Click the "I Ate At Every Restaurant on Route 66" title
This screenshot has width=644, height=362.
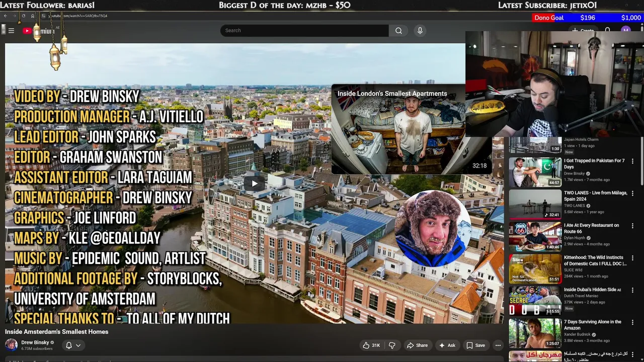tap(592, 228)
